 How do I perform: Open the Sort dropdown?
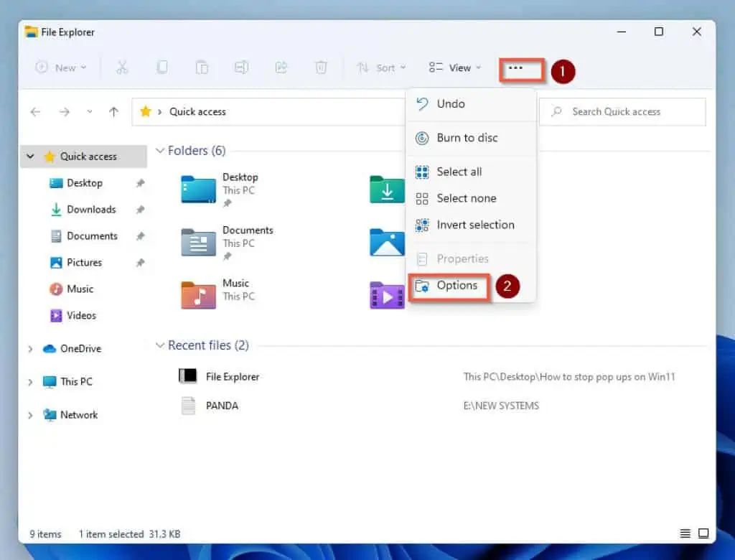click(x=382, y=67)
